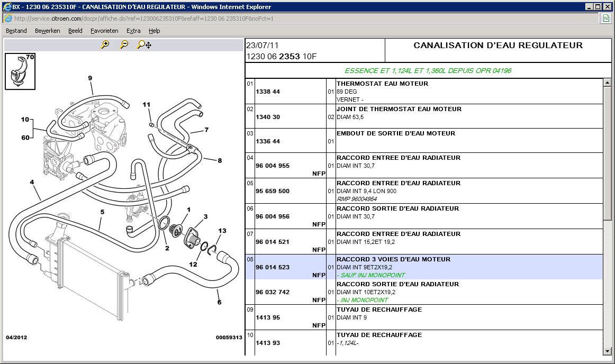Select the zoom-and-pan magnifier tool
Viewport: 615px width, 364px height.
[x=144, y=45]
